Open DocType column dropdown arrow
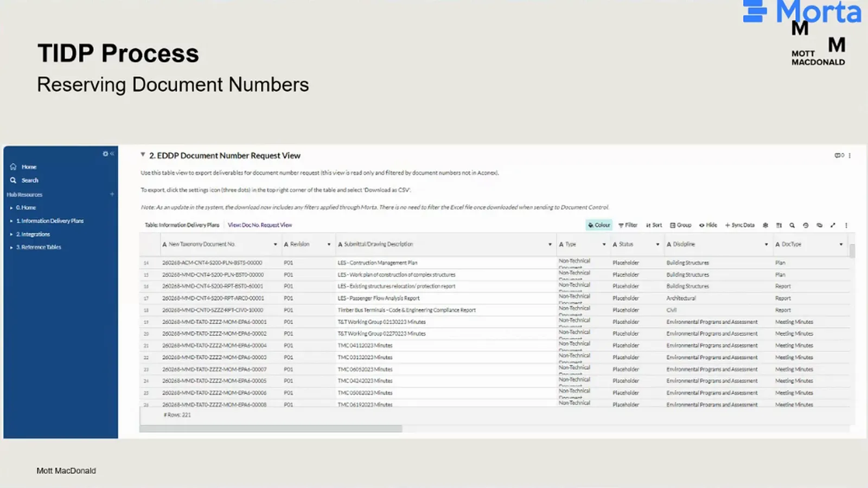The width and height of the screenshot is (868, 488). pyautogui.click(x=841, y=245)
